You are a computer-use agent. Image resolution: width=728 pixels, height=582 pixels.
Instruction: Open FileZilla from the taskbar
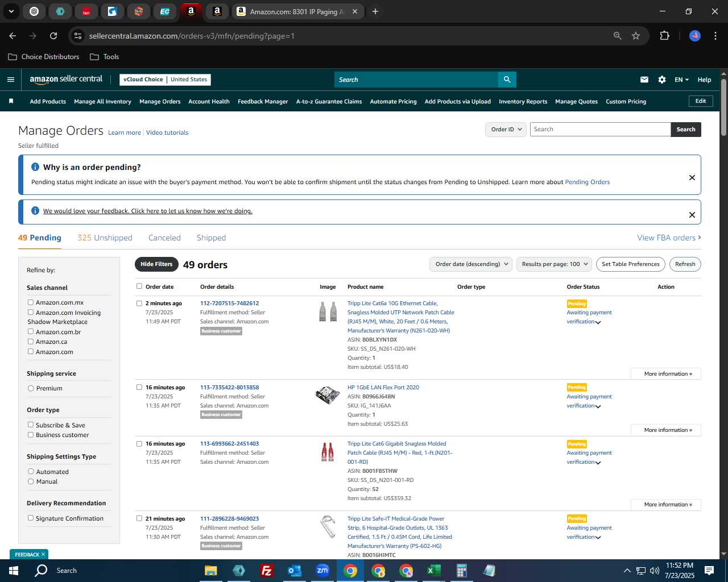tap(266, 571)
